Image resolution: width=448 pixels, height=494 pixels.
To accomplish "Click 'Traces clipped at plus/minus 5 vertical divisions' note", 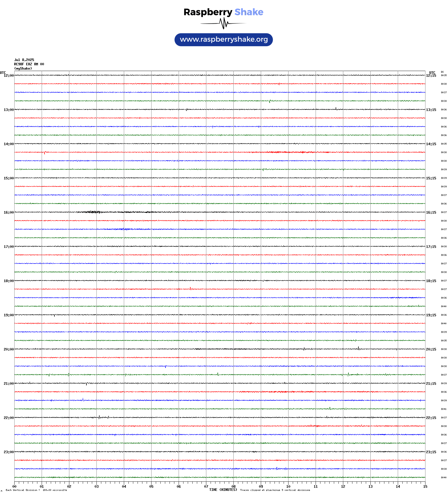I will [x=275, y=490].
